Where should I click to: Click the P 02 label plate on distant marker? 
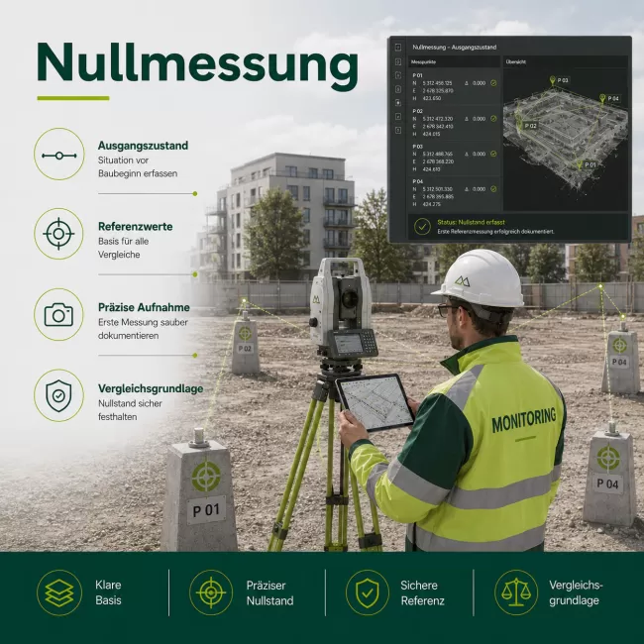pyautogui.click(x=245, y=349)
